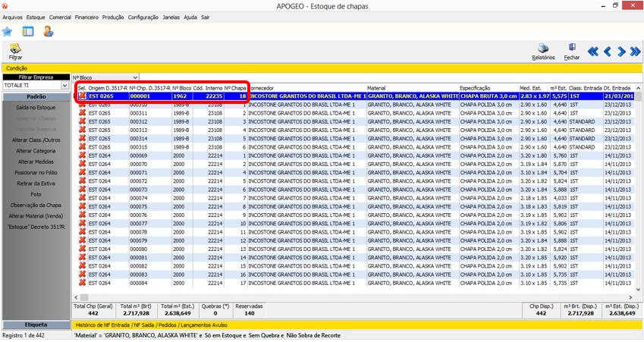The image size is (644, 342).
Task: Click "Estoque" Decreto 3517R action
Action: pyautogui.click(x=36, y=227)
